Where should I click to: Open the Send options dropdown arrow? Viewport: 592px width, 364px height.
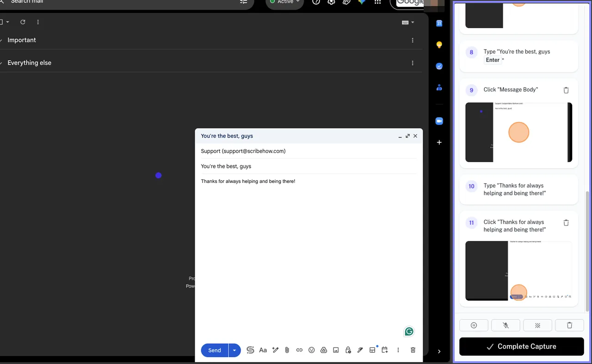(x=234, y=350)
